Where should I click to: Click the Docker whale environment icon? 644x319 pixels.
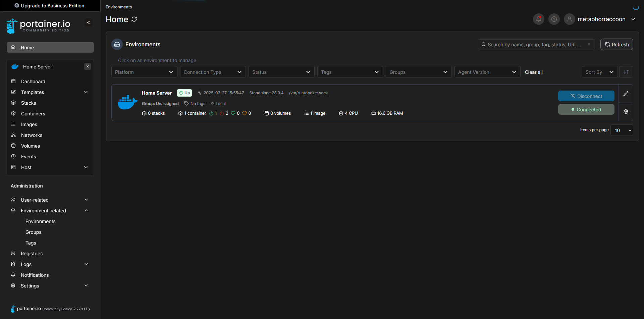(x=127, y=102)
